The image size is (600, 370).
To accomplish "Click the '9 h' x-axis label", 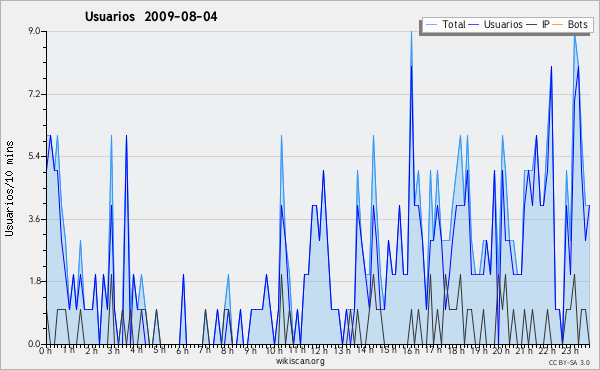I will pyautogui.click(x=251, y=351).
